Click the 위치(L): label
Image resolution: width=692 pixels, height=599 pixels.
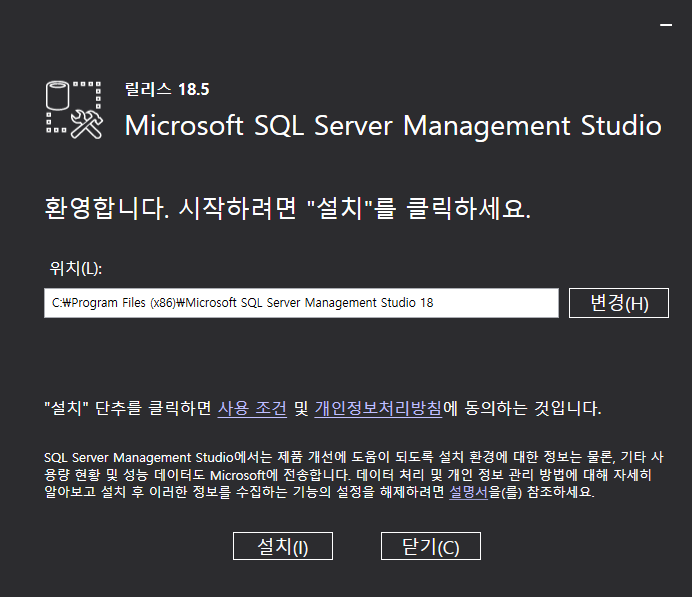(75, 268)
